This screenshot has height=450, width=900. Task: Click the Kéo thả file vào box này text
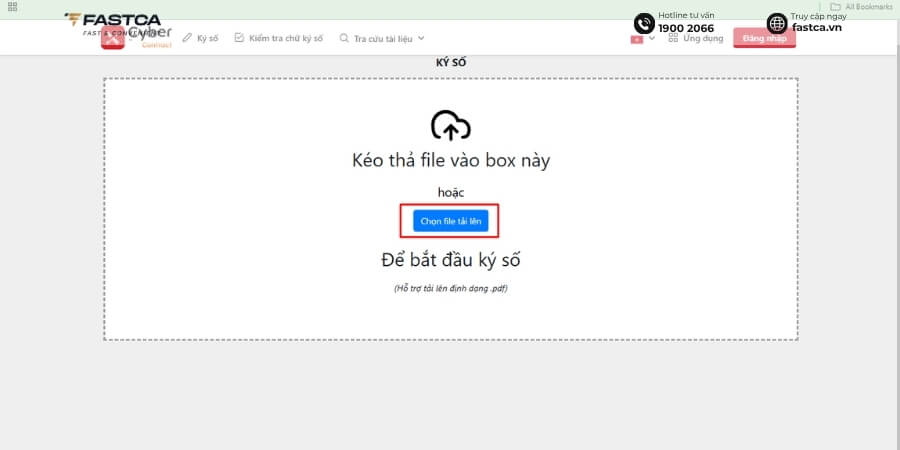(x=451, y=161)
